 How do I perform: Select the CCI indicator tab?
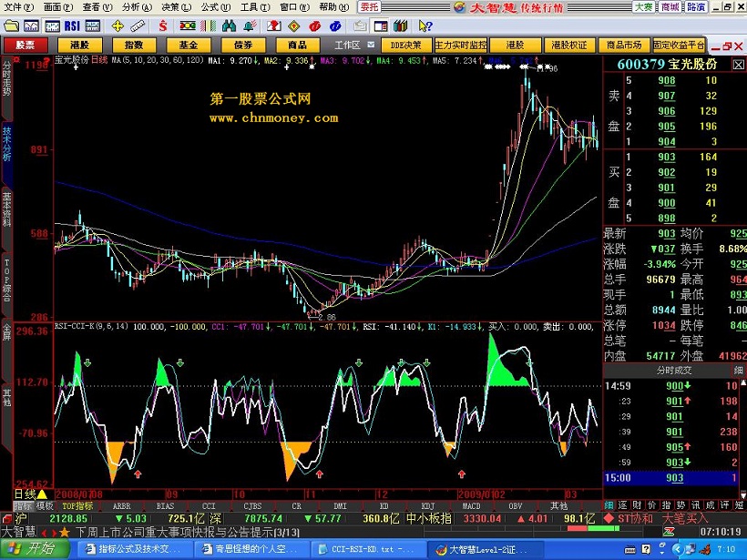[x=209, y=505]
